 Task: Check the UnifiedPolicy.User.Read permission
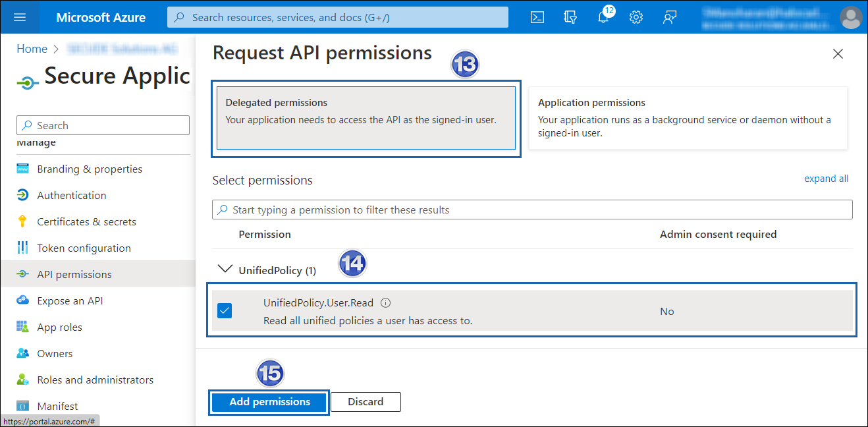[x=224, y=310]
